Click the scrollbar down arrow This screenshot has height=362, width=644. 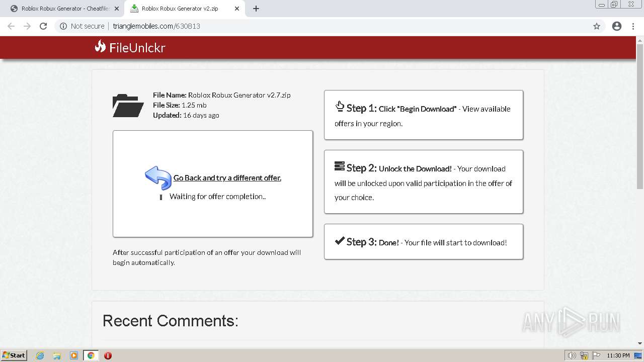[640, 343]
